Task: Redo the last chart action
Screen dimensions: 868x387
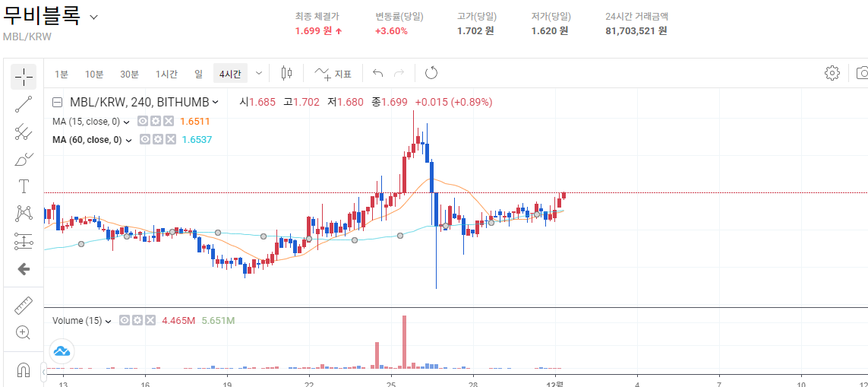Action: pyautogui.click(x=399, y=73)
